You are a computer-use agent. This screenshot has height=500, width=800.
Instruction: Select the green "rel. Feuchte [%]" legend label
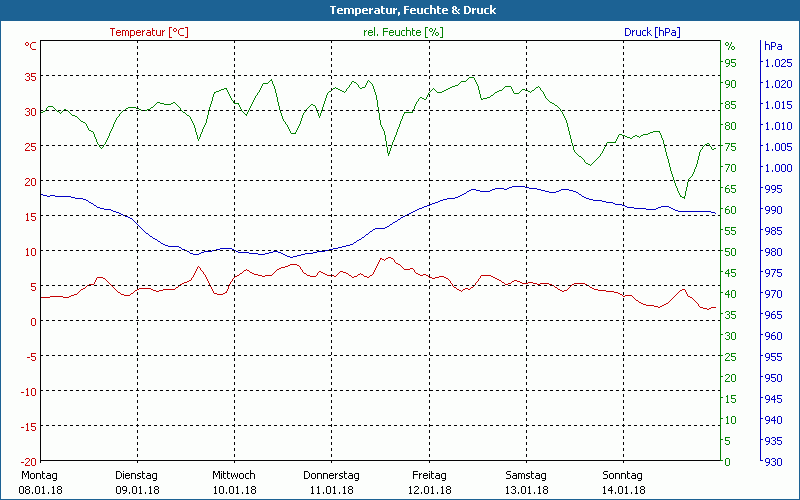click(x=403, y=32)
